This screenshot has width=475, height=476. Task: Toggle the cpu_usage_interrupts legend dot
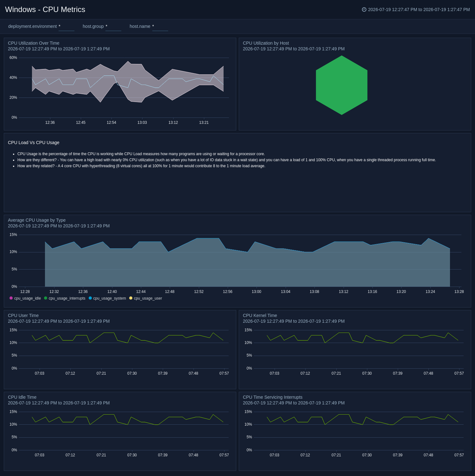(46, 298)
